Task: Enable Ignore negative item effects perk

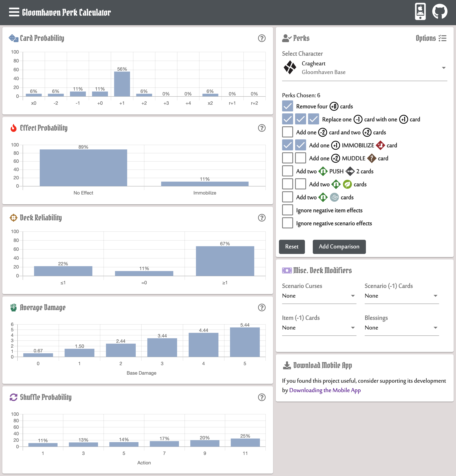Action: pyautogui.click(x=287, y=210)
